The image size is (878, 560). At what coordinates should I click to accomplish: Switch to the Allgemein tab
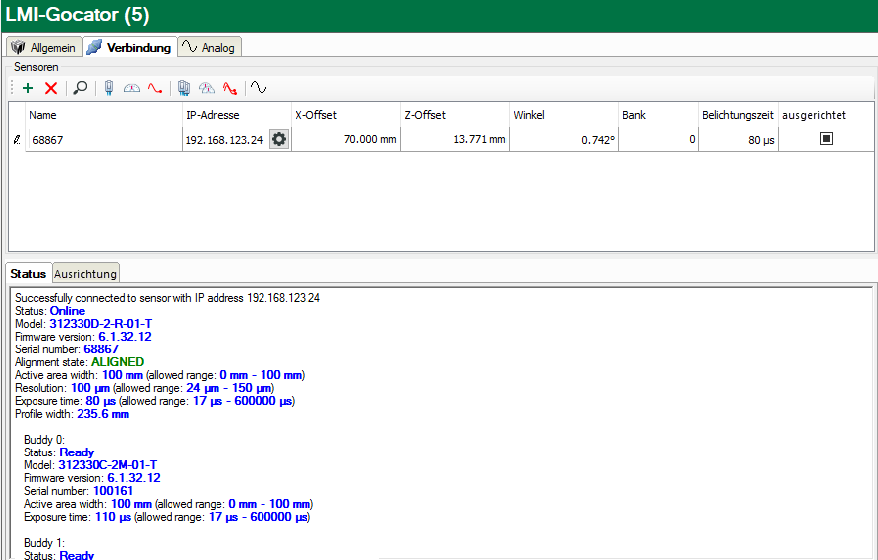pos(44,47)
